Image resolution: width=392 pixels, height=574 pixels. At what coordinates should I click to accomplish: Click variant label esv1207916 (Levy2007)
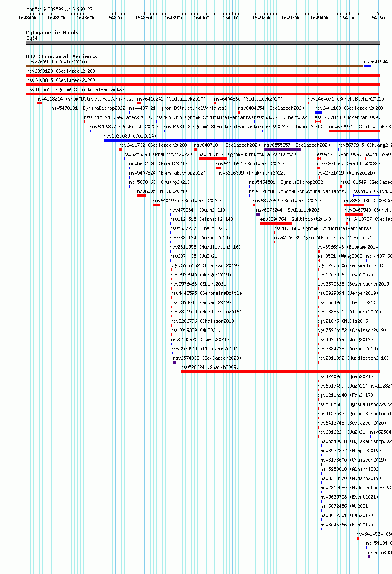345,275
